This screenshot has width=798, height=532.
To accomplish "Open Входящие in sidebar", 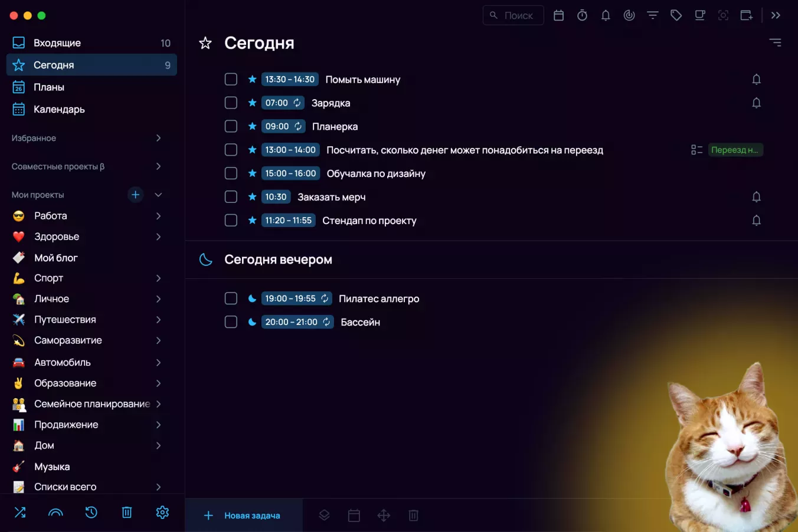I will click(x=91, y=42).
